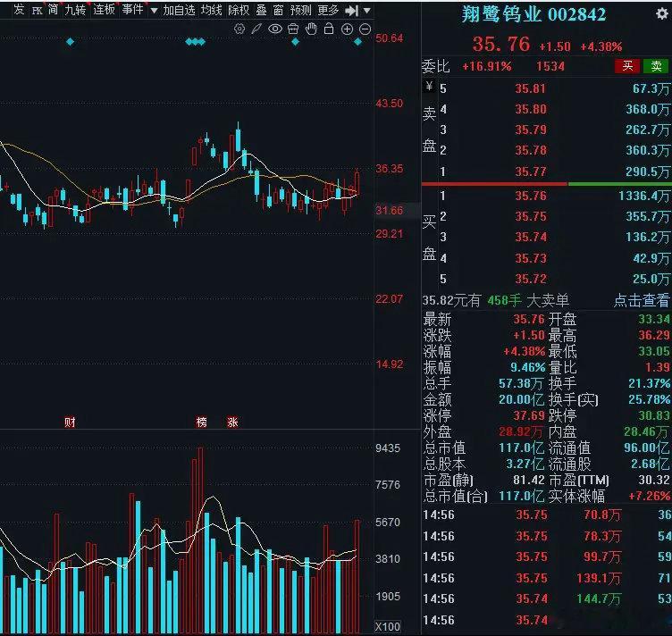Select the 连板 toolbar item

(104, 10)
